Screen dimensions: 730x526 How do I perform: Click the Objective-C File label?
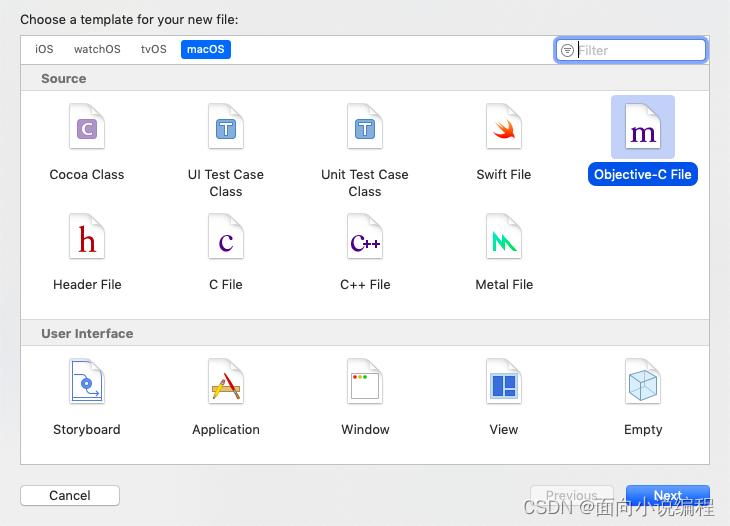coord(643,174)
